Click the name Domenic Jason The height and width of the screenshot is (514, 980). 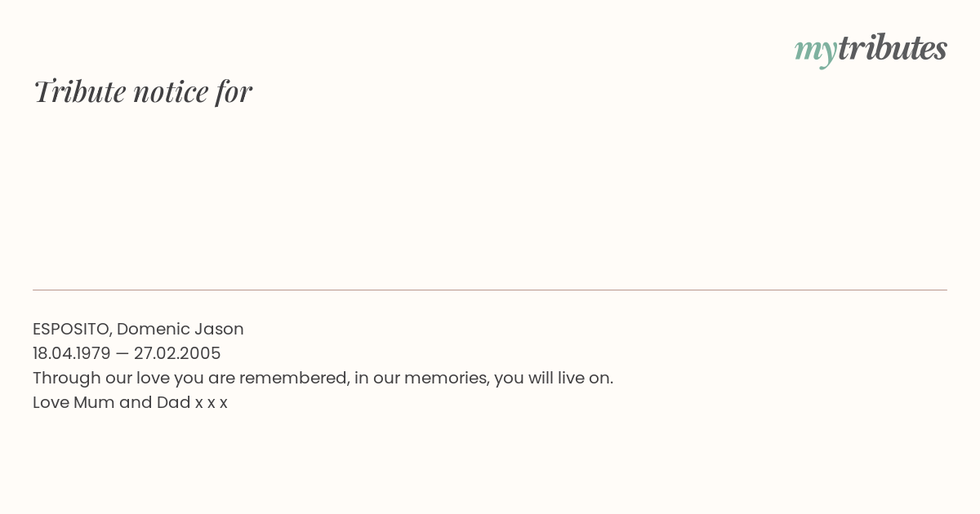click(180, 329)
